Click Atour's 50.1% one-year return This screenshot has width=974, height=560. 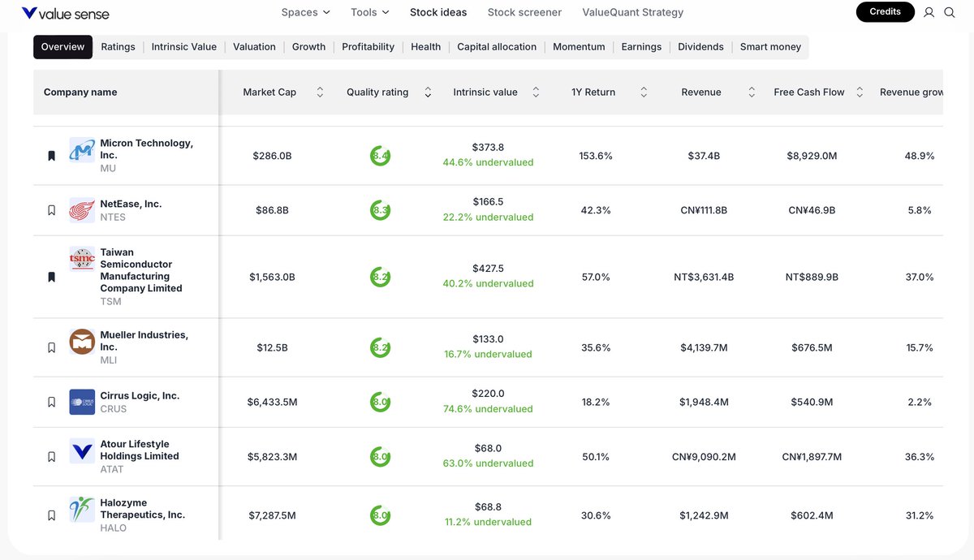coord(596,457)
